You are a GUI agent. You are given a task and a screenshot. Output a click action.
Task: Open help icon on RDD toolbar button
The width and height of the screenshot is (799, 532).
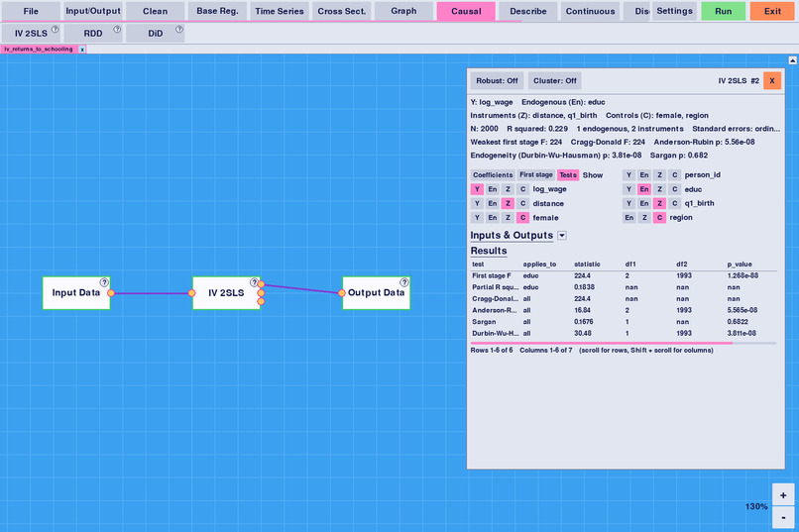[117, 29]
